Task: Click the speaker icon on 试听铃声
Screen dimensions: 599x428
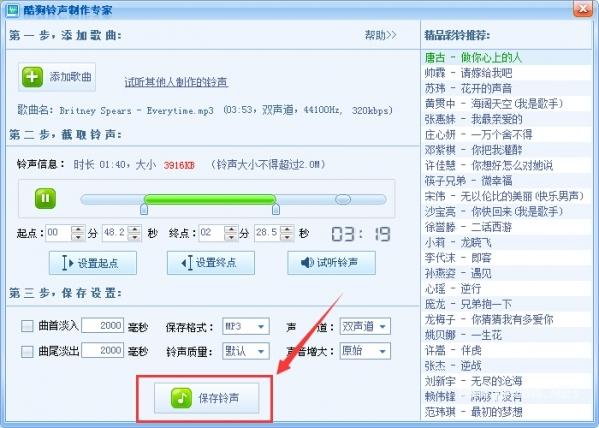Action: [307, 263]
